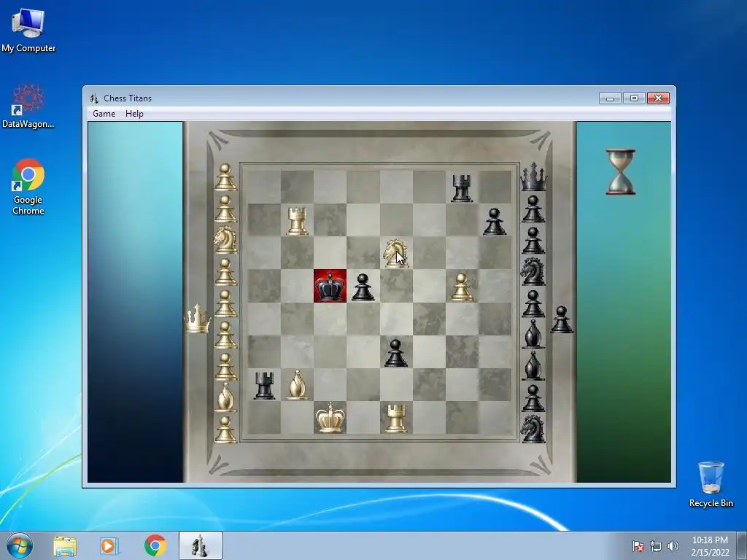Image resolution: width=747 pixels, height=560 pixels.
Task: Open Chrome from the taskbar
Action: click(155, 545)
